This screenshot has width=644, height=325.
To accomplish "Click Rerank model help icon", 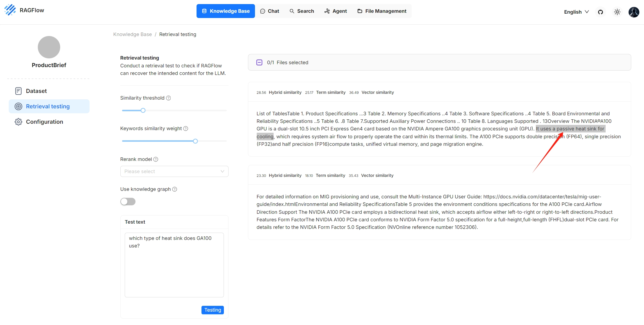I will click(x=156, y=159).
